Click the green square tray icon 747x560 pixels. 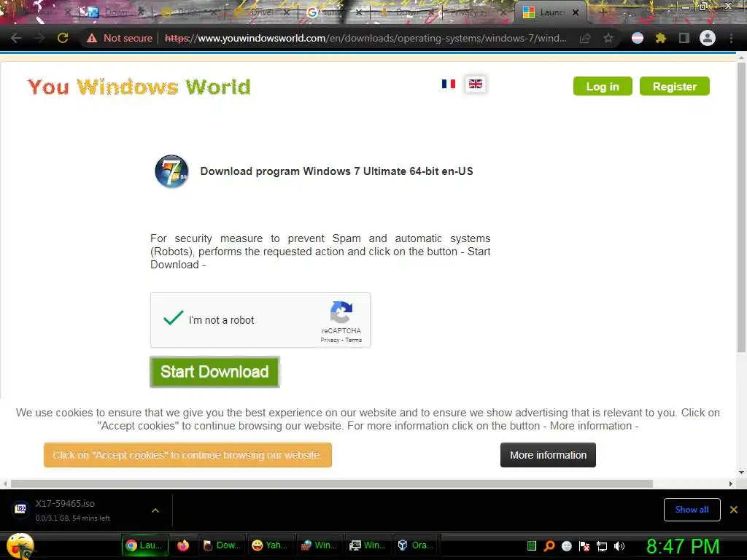click(x=532, y=545)
